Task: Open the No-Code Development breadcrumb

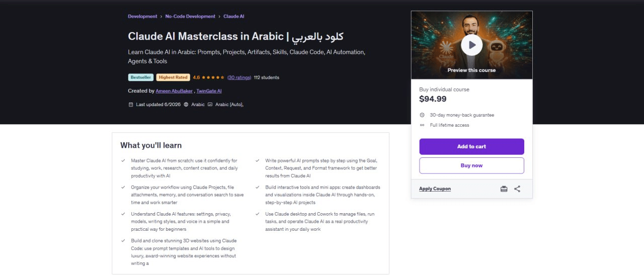Action: (x=190, y=16)
